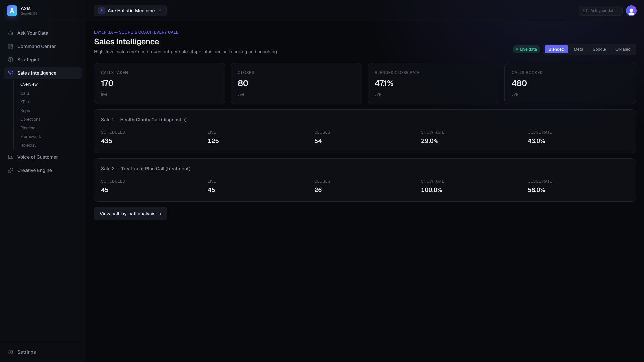
Task: Collapse the Sales Intelligence menu
Action: click(x=43, y=73)
